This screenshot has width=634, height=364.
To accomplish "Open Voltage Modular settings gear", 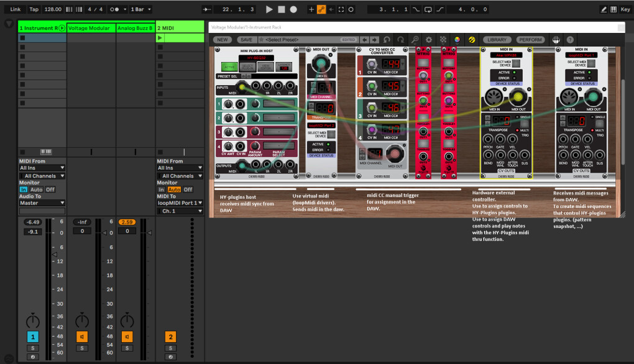I will [x=428, y=40].
